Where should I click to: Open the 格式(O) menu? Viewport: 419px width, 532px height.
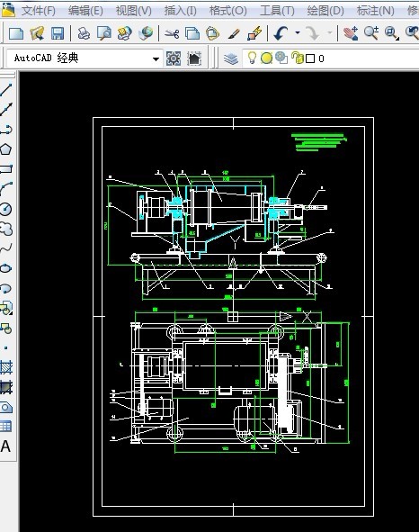tap(228, 11)
